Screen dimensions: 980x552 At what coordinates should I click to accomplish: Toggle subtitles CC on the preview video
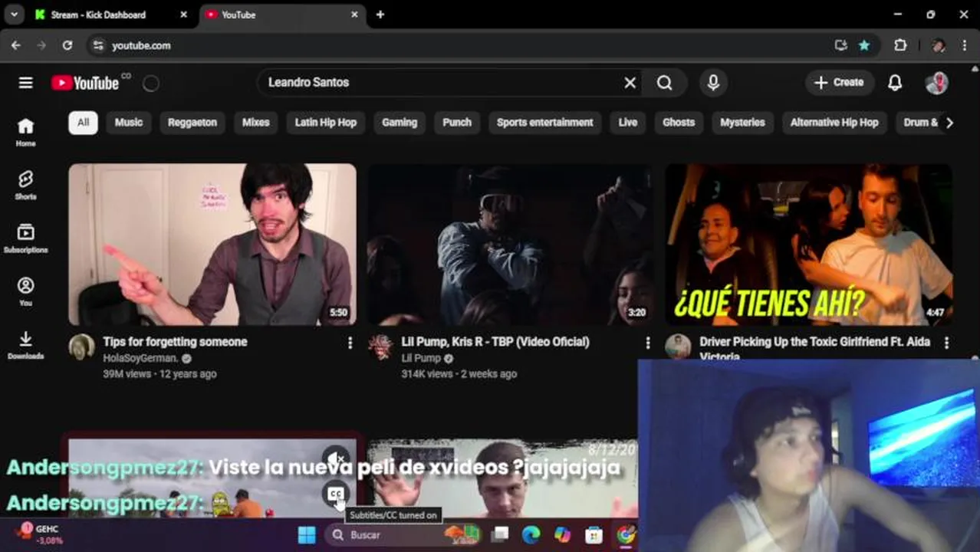(x=336, y=494)
